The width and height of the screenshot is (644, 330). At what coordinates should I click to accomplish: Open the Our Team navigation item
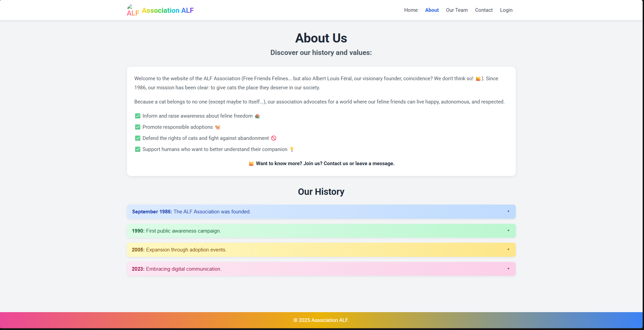[x=457, y=10]
